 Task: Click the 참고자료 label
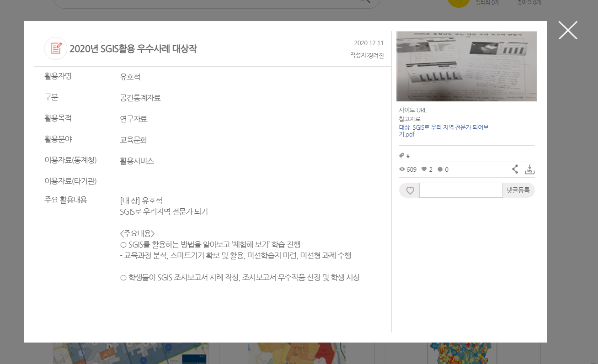[x=410, y=119]
